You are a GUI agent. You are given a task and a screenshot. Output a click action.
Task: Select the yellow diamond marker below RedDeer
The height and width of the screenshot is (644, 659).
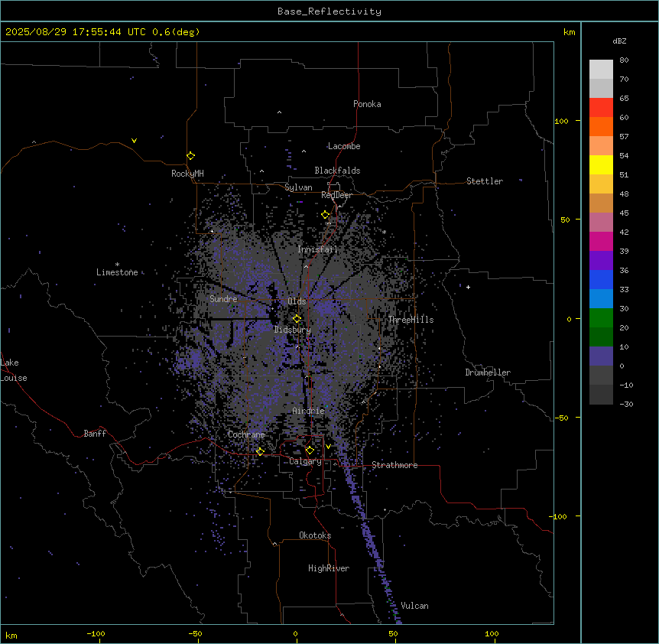click(x=325, y=215)
